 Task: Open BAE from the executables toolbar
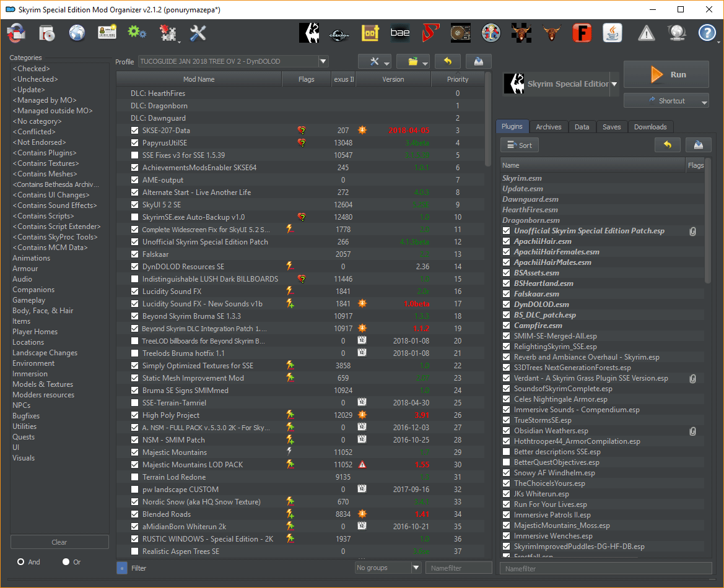coord(399,33)
